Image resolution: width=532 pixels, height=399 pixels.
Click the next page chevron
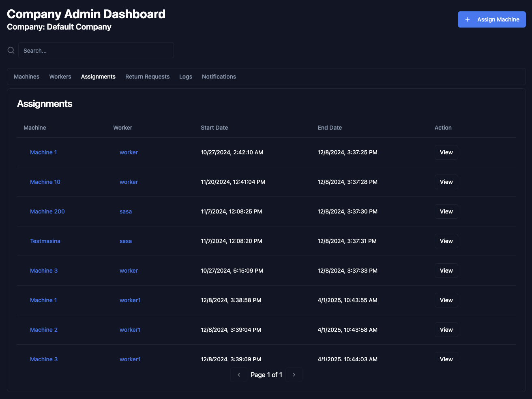coord(294,374)
